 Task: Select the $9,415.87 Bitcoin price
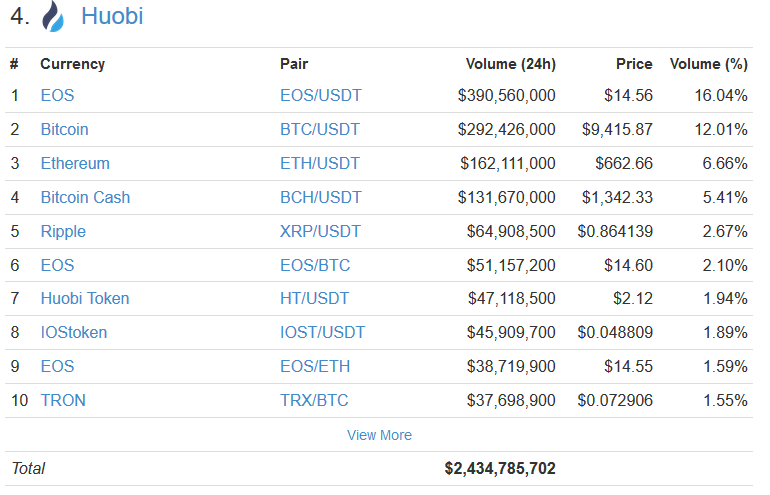(617, 129)
